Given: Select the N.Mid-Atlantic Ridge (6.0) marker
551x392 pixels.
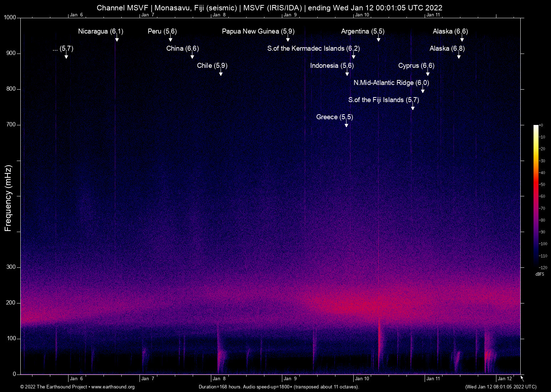Looking at the screenshot, I should (391, 83).
